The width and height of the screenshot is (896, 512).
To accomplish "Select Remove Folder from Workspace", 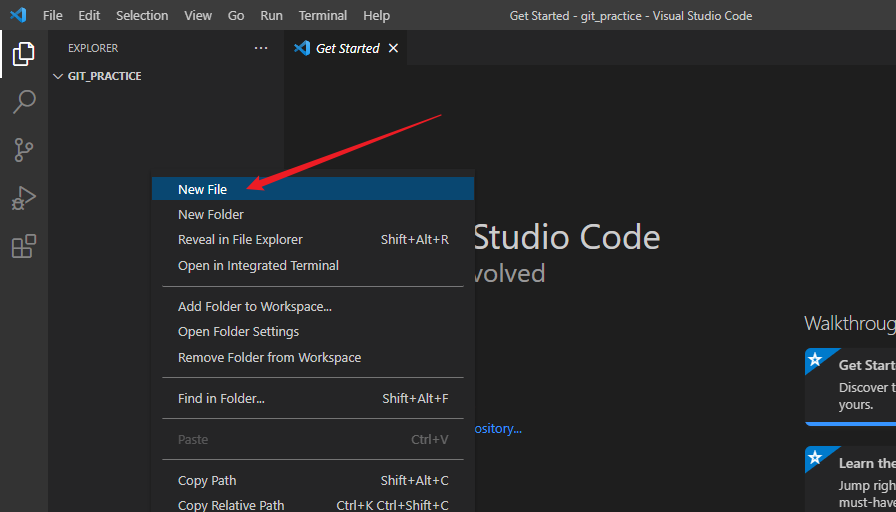I will click(313, 358).
